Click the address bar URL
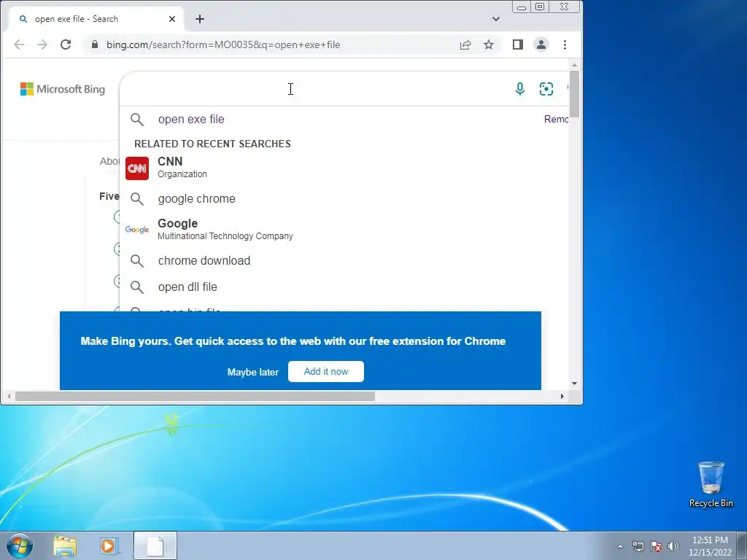The height and width of the screenshot is (560, 747). [223, 44]
